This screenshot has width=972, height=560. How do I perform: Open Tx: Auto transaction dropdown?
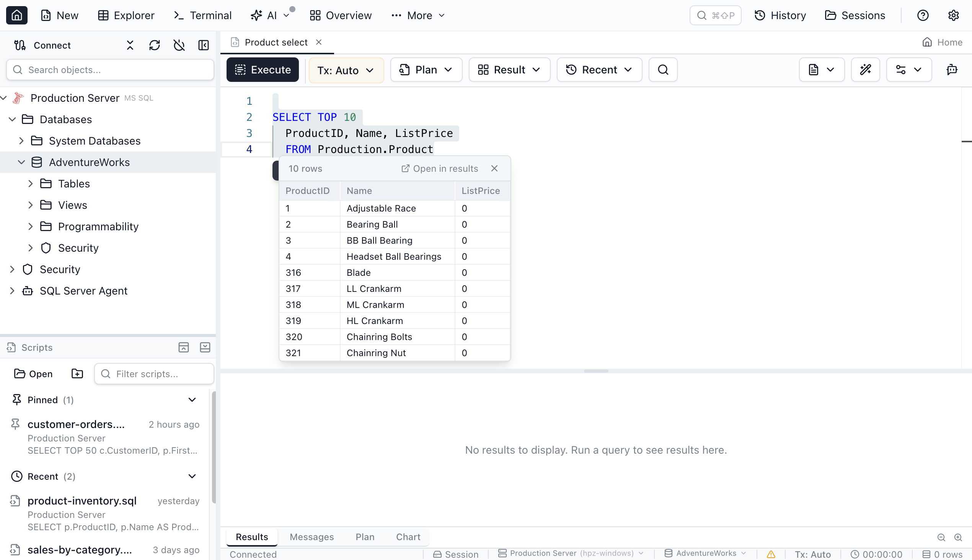346,70
